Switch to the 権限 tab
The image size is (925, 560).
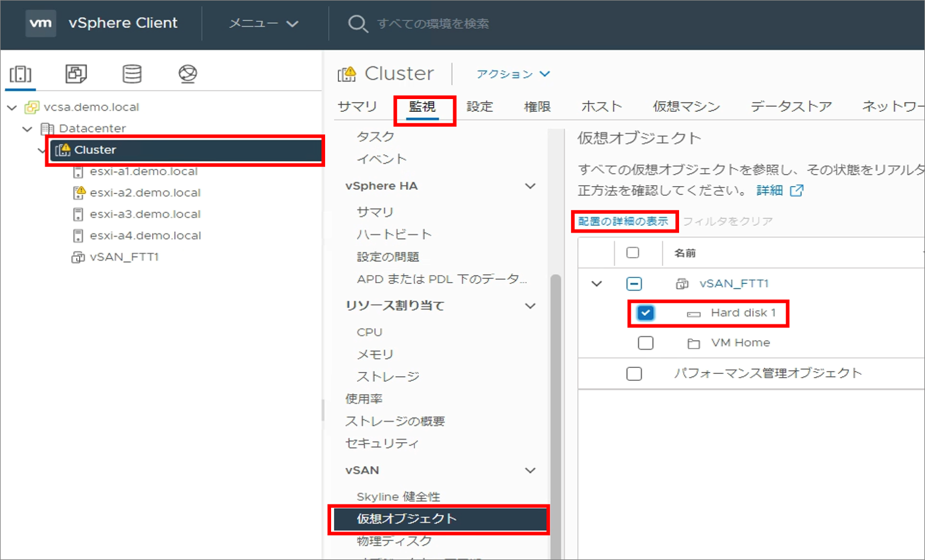[x=537, y=106]
